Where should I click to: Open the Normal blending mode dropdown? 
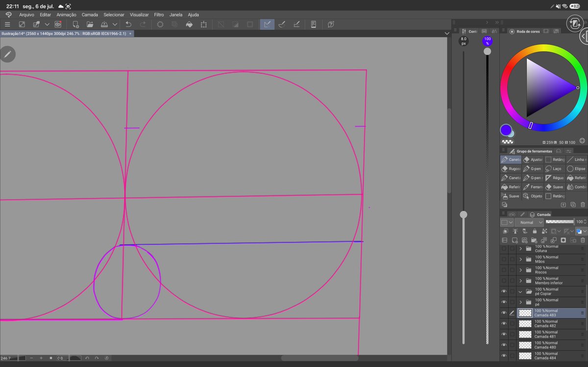pos(528,222)
